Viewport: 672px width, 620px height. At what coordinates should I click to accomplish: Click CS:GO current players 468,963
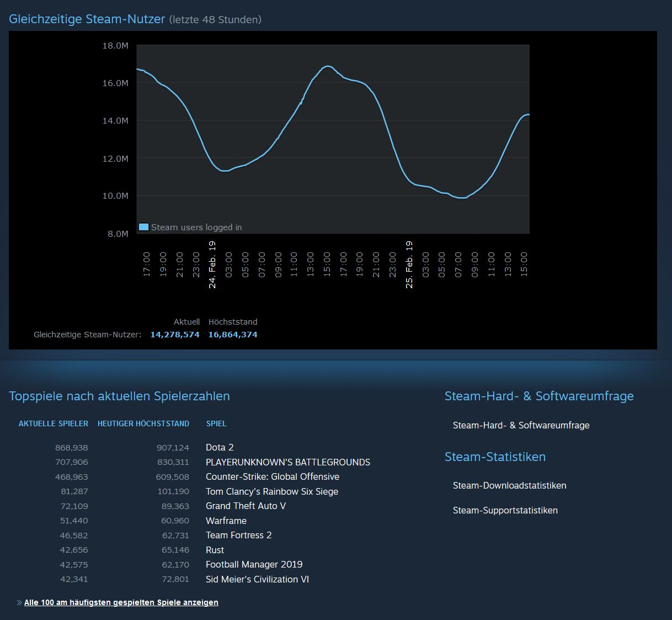(x=72, y=477)
